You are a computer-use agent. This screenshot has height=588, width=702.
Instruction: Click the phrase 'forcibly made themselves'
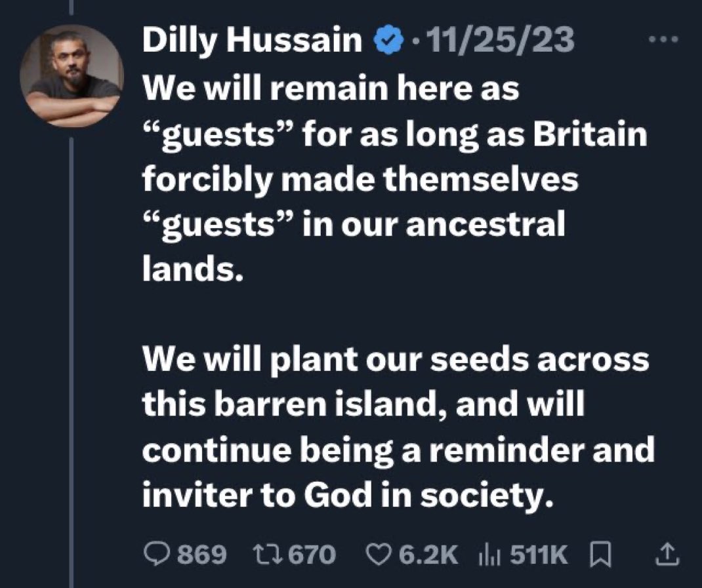[x=360, y=180]
